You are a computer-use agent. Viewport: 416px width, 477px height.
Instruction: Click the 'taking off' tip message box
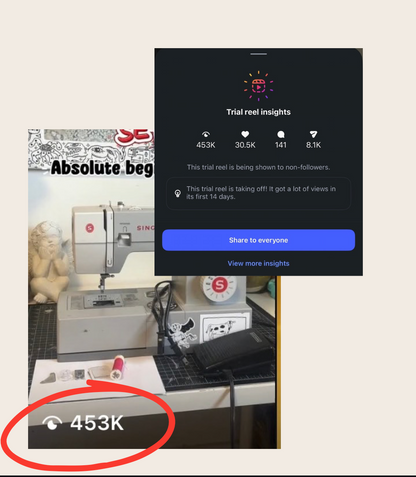pyautogui.click(x=258, y=193)
